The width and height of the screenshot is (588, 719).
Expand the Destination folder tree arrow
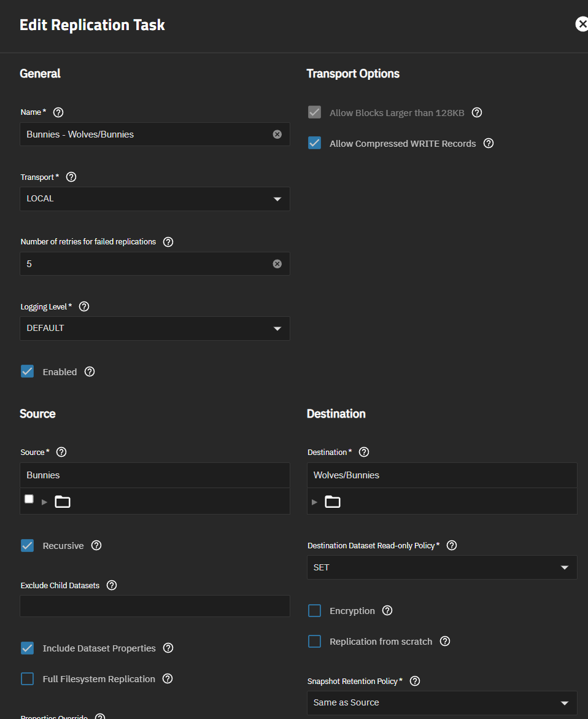315,502
